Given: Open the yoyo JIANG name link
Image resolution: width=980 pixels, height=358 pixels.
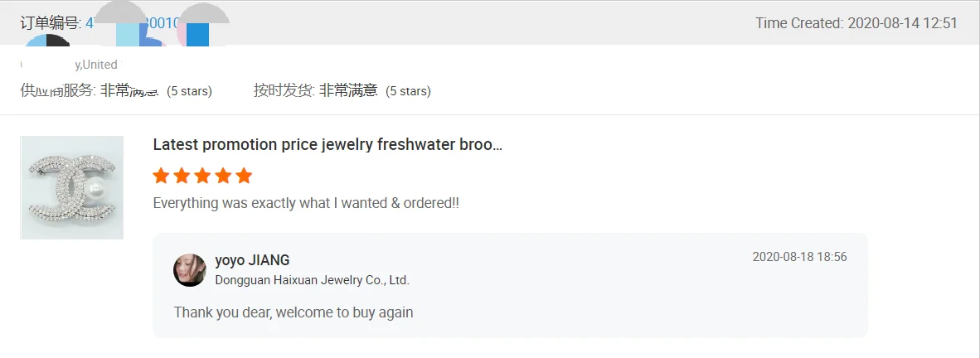Looking at the screenshot, I should tap(252, 260).
